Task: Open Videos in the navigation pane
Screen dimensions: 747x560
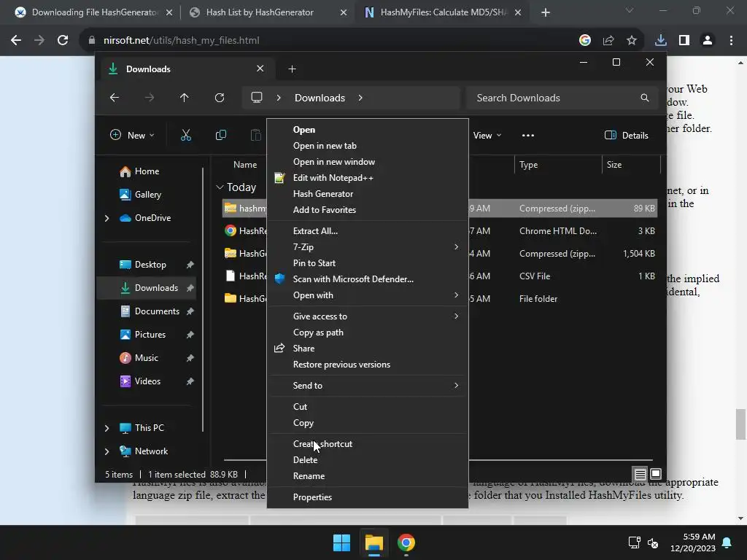Action: click(146, 381)
